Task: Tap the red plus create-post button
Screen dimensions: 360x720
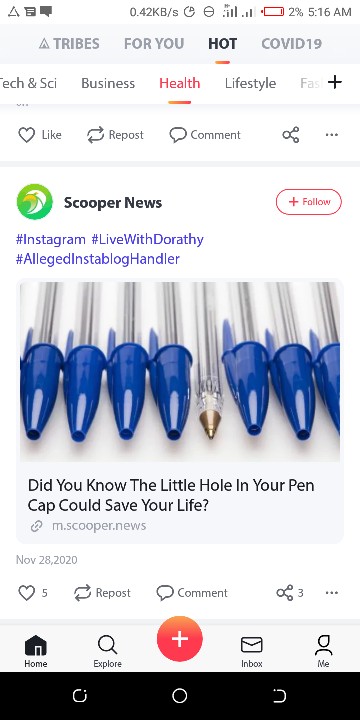Action: pyautogui.click(x=180, y=639)
